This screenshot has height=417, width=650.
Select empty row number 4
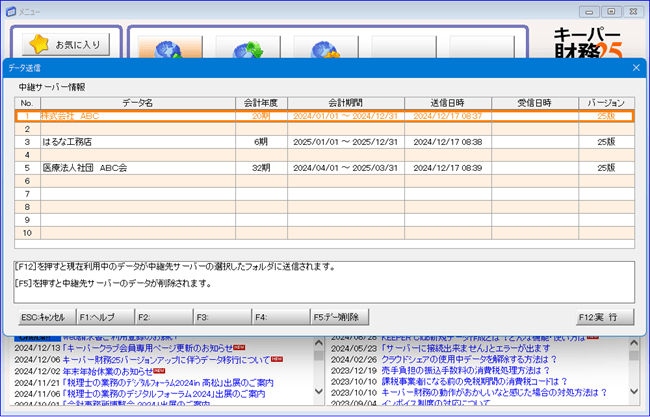(x=325, y=155)
